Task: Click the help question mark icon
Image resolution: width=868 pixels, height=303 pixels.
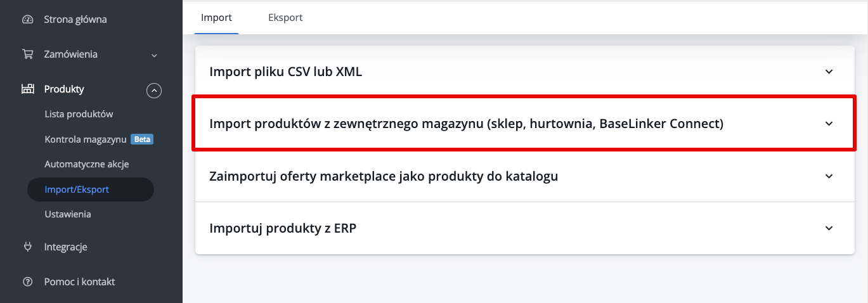Action: tap(27, 281)
